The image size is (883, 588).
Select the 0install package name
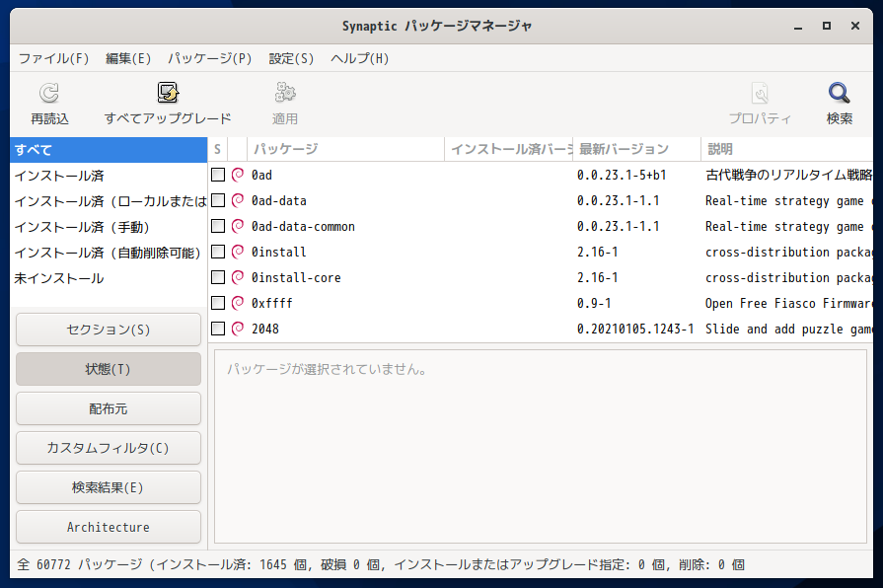279,253
